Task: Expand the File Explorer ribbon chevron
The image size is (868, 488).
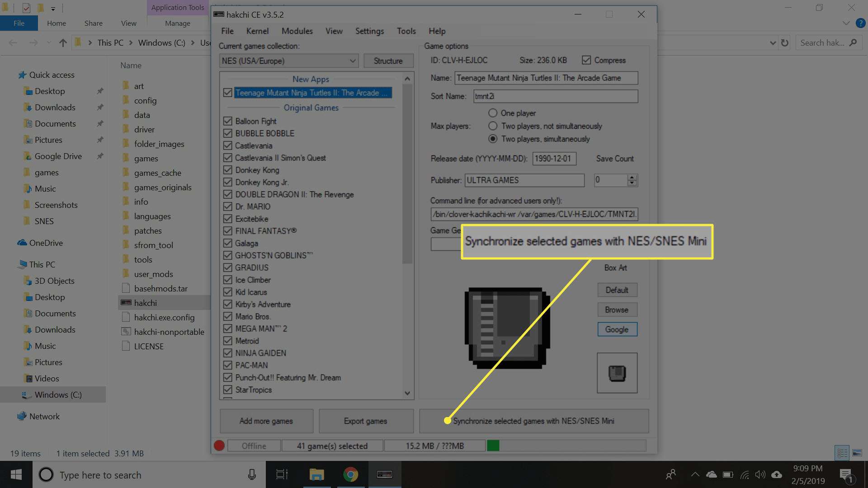Action: [846, 23]
